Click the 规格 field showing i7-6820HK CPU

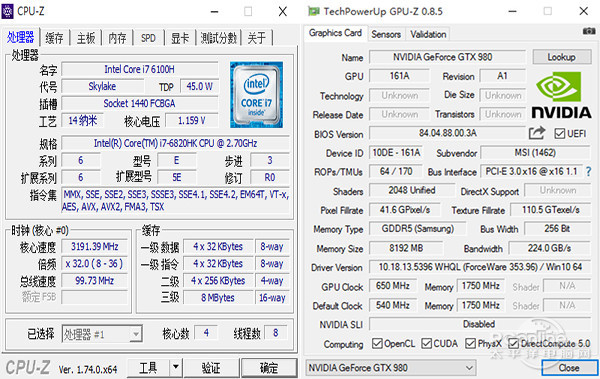tap(175, 143)
